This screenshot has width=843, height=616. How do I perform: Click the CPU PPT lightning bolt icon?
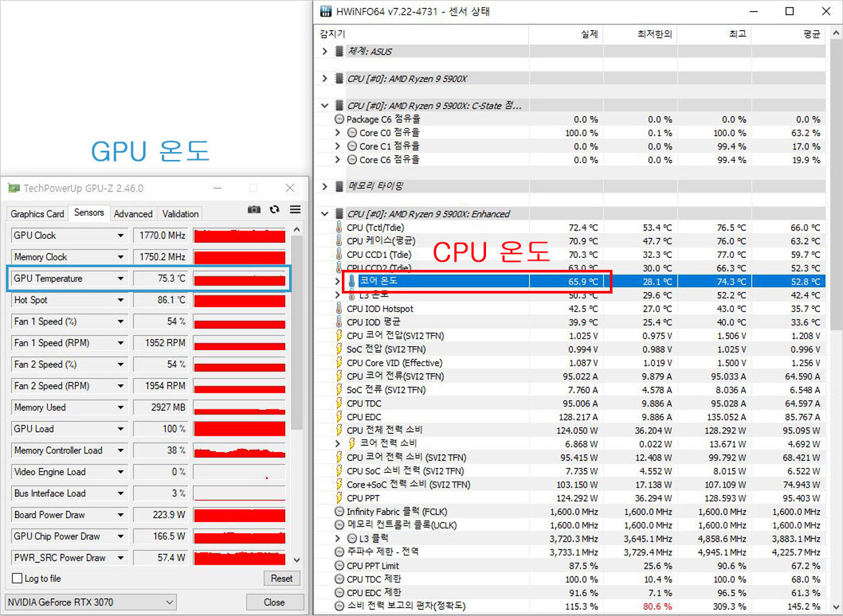pyautogui.click(x=340, y=498)
